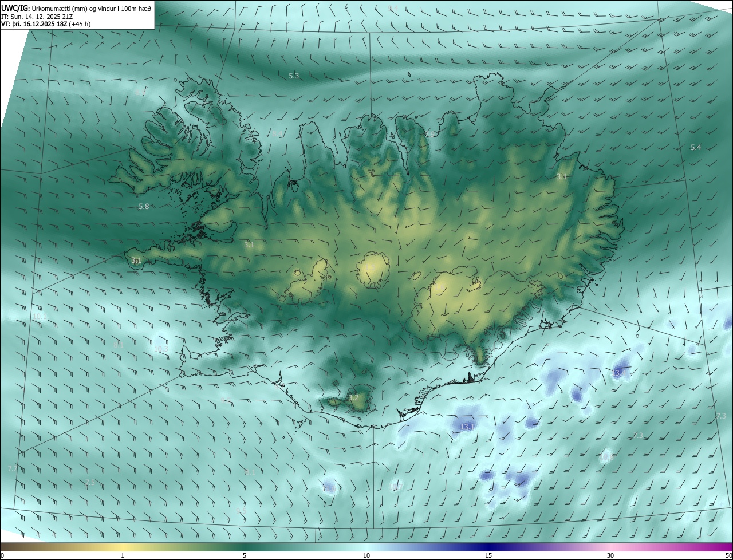Click the 7.5 value label
The height and width of the screenshot is (560, 733).
click(90, 483)
